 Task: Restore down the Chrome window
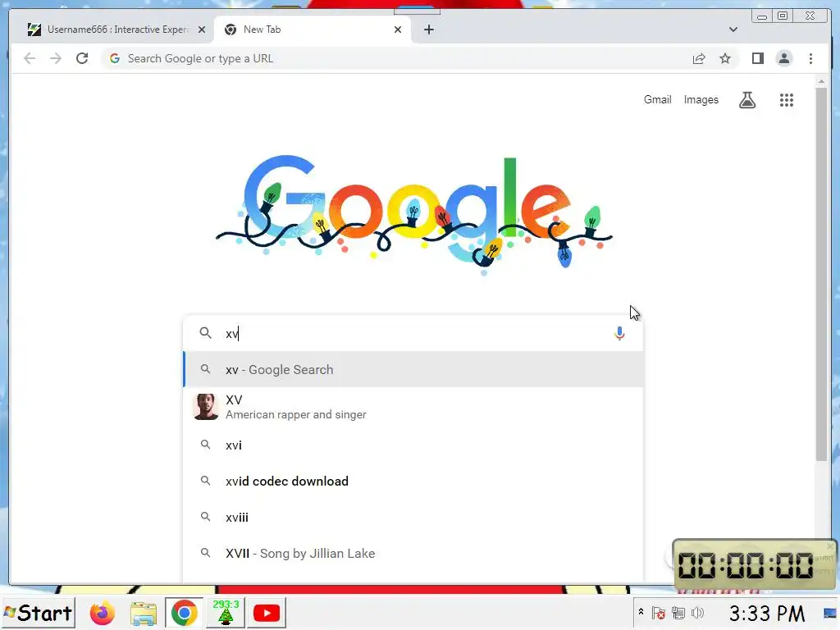point(782,16)
